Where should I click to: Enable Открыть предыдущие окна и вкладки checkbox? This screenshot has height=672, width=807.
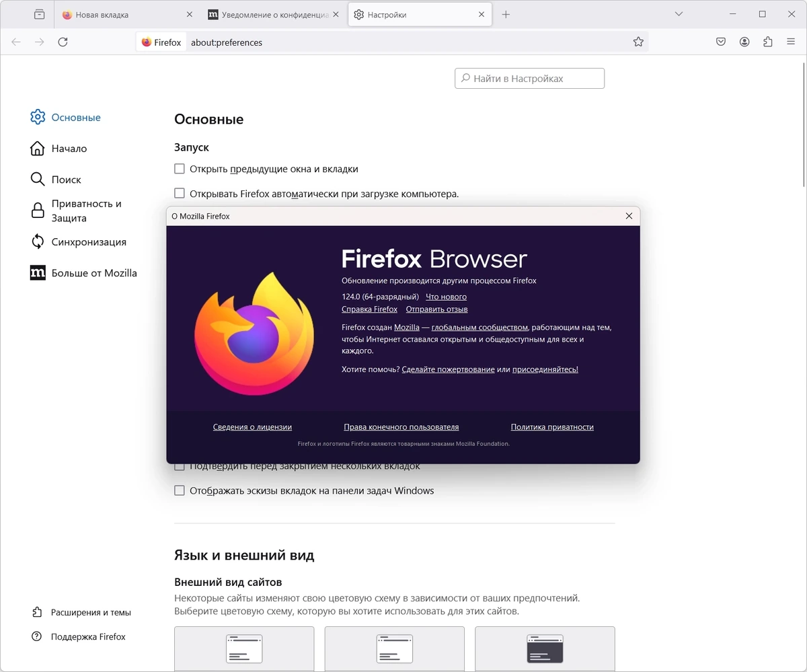tap(180, 169)
